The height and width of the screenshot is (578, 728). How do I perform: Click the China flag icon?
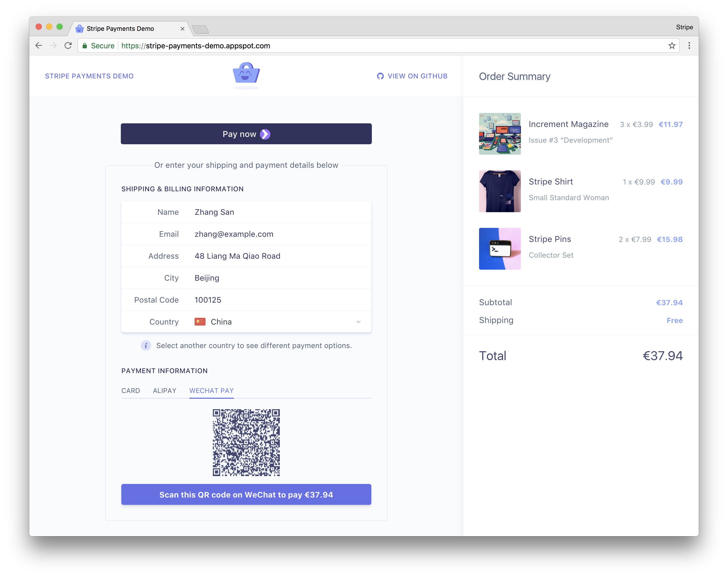(200, 322)
